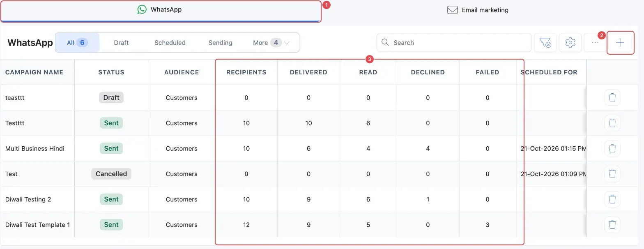Show Draft campaigns filter tab
This screenshot has width=644, height=249.
click(121, 42)
